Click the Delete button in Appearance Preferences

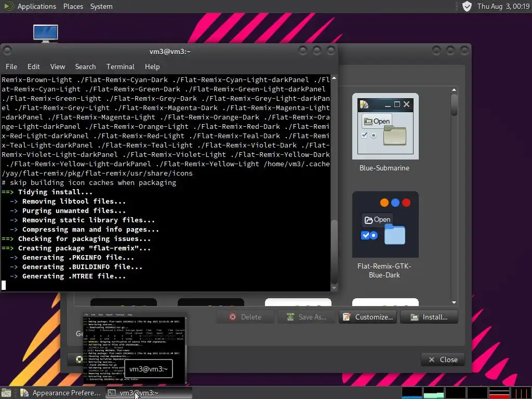coord(246,317)
